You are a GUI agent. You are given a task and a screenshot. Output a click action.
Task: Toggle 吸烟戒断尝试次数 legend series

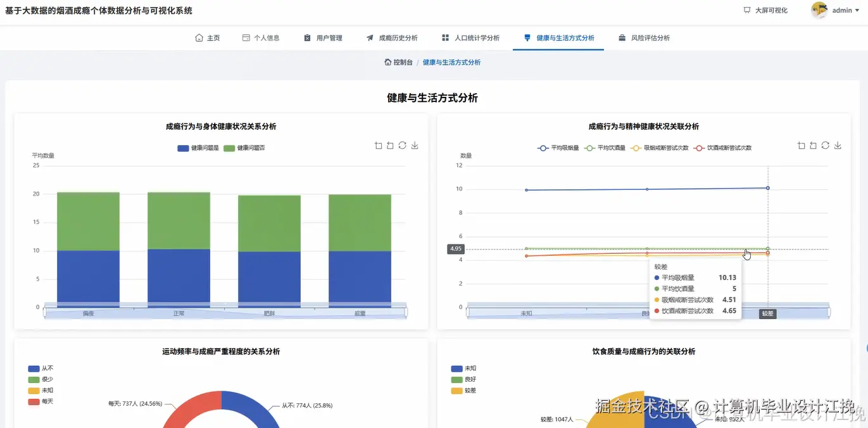pyautogui.click(x=658, y=148)
